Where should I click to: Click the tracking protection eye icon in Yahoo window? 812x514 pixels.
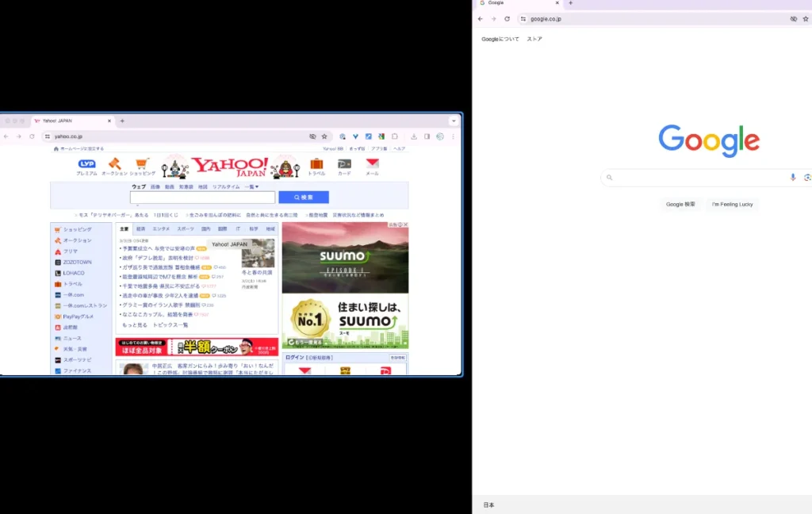tap(312, 136)
